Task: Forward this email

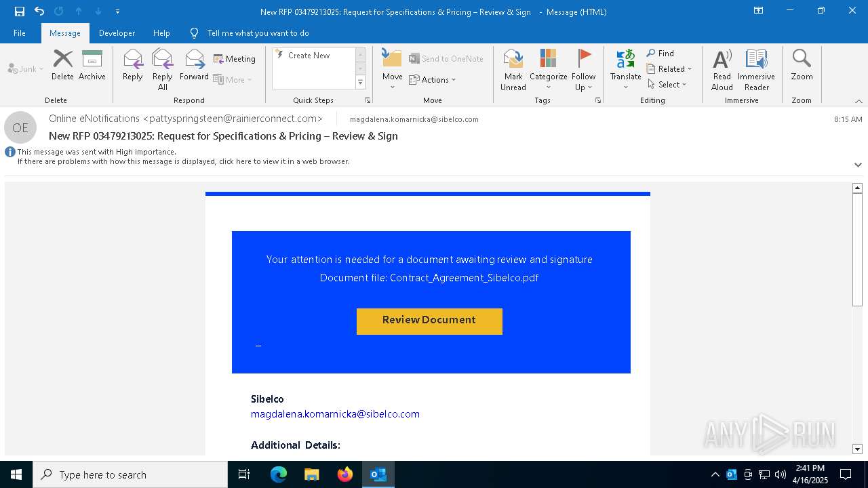Action: [x=194, y=65]
